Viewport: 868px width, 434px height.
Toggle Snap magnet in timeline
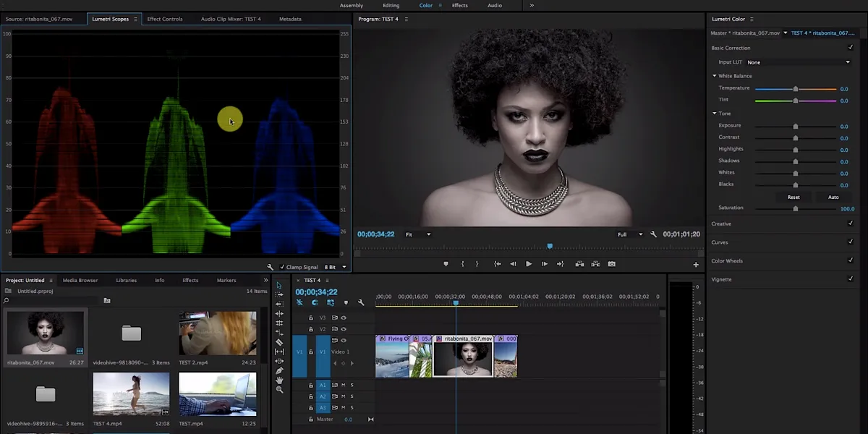(x=315, y=302)
